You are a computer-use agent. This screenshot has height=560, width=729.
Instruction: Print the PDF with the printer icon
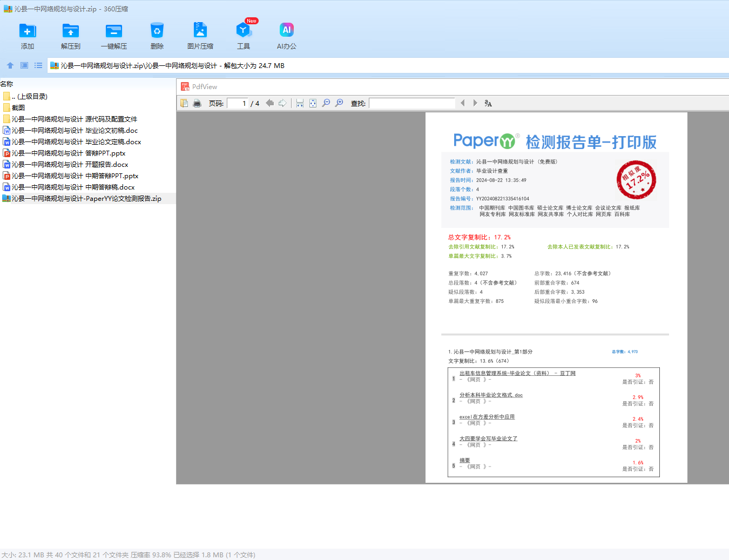[x=197, y=103]
